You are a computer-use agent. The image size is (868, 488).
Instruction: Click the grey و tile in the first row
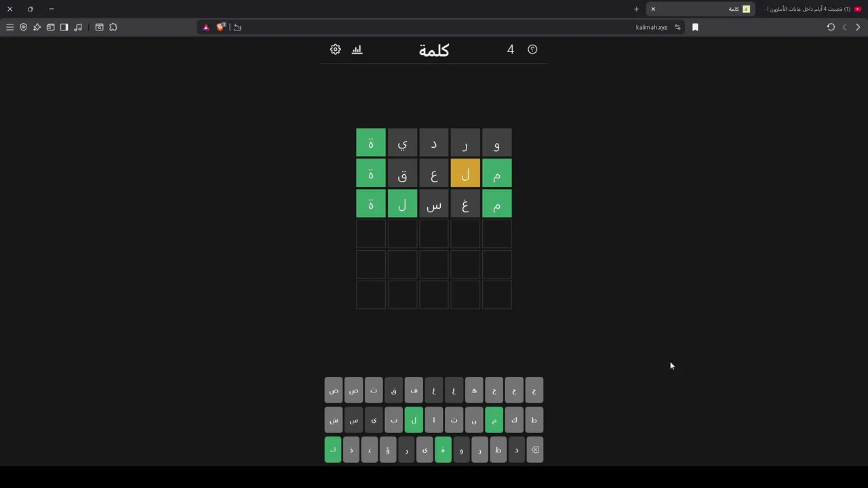(x=497, y=143)
